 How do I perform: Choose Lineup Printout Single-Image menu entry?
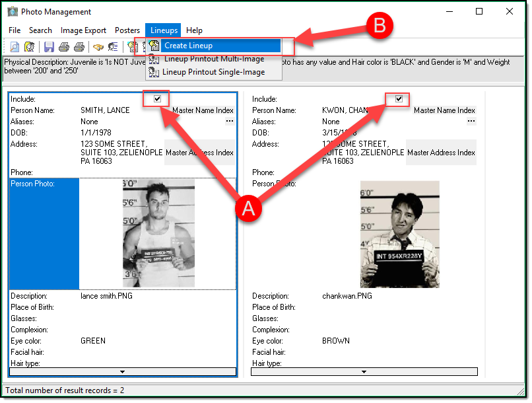(214, 72)
